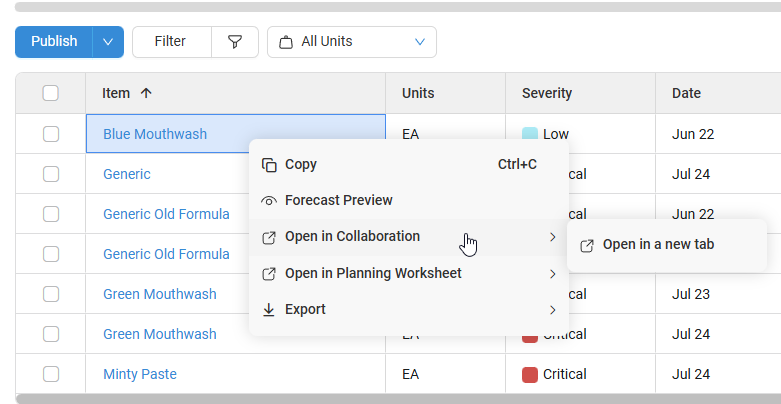Toggle the select-all checkbox in table header
The width and height of the screenshot is (781, 404).
tap(50, 93)
